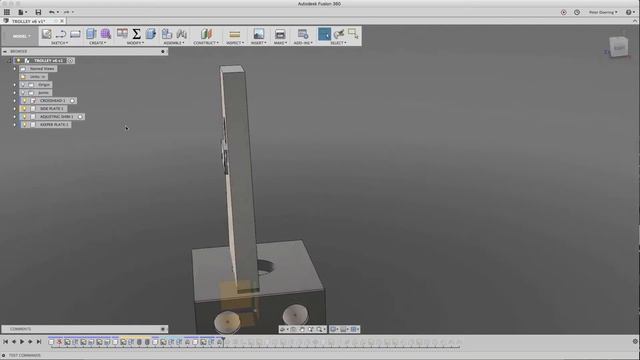Click the New Component assemble icon
The image size is (640, 360).
pyautogui.click(x=167, y=34)
